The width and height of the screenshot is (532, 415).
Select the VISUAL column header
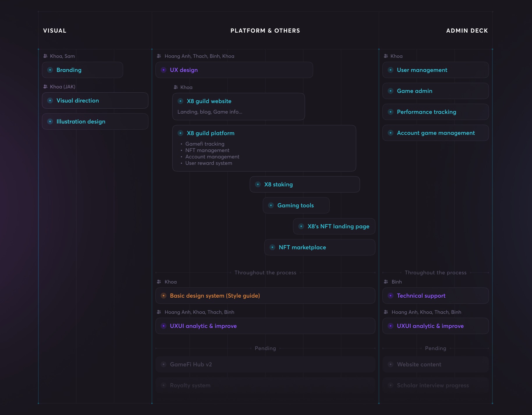pyautogui.click(x=54, y=31)
